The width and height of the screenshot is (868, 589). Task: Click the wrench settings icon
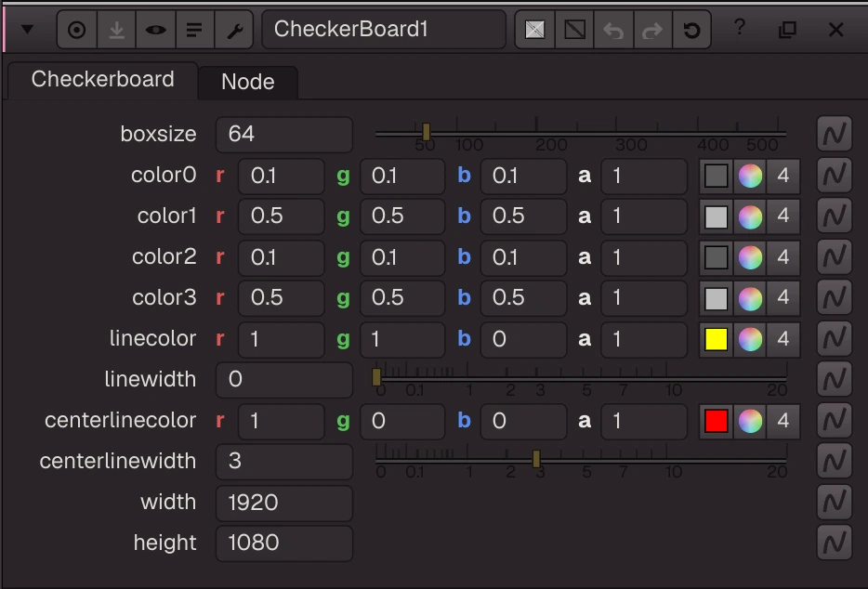234,30
